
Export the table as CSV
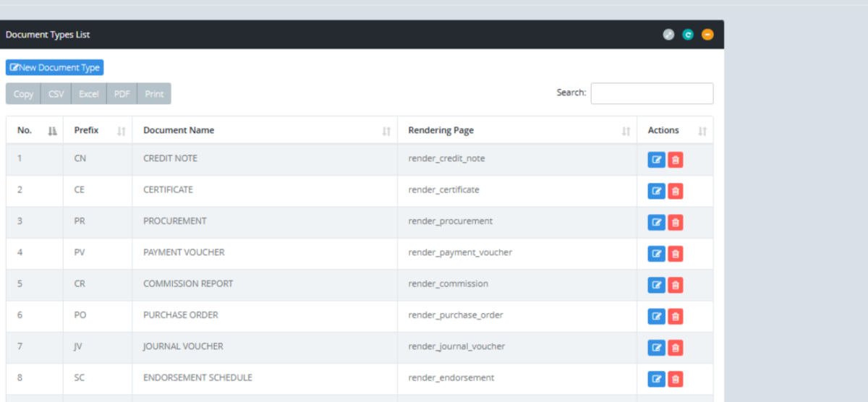point(56,94)
